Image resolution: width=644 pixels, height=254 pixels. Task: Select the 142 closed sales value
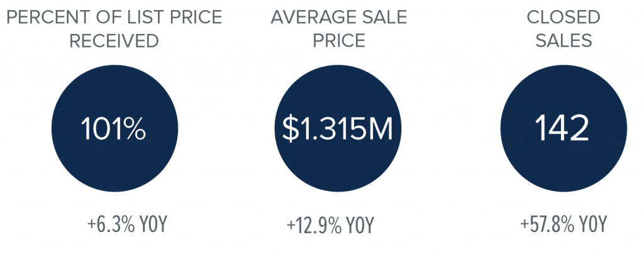tap(563, 128)
